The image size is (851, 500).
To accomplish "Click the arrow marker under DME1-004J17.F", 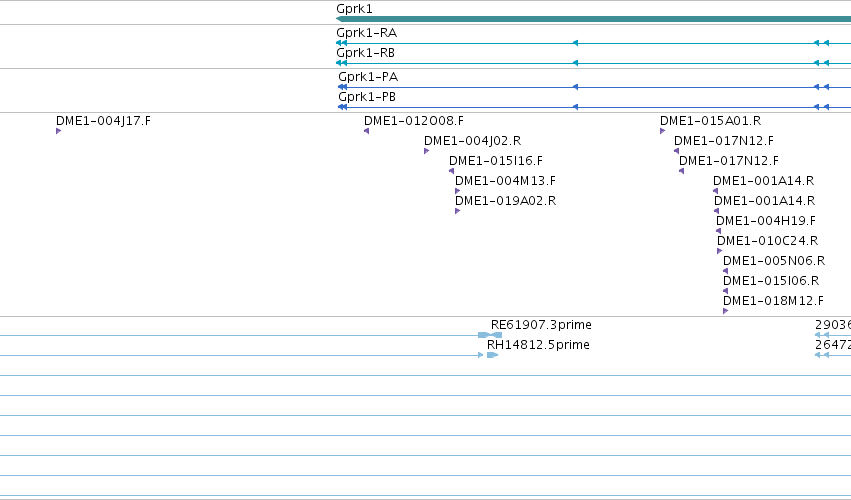I will (x=59, y=131).
